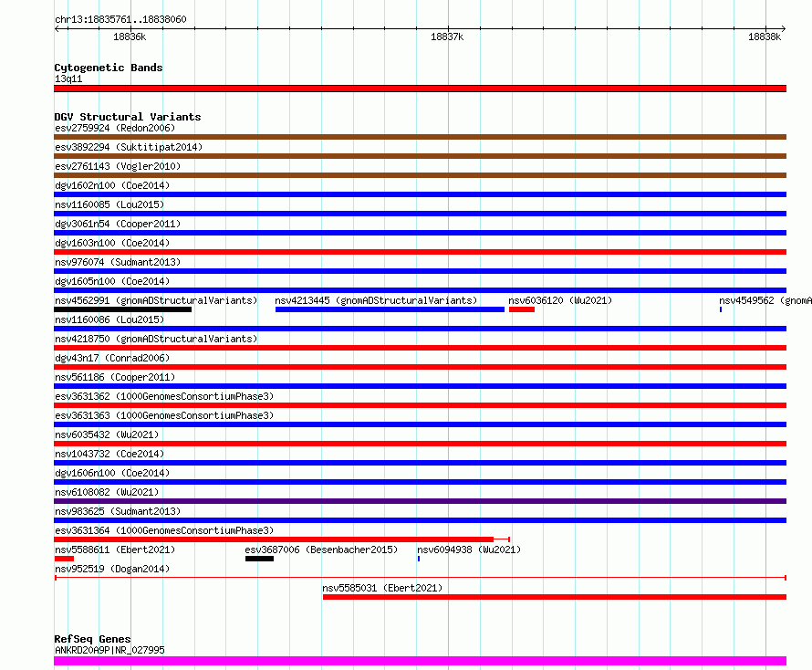
Task: Click the red nsv6036120 (Wu2021) bar
Action: tap(522, 309)
